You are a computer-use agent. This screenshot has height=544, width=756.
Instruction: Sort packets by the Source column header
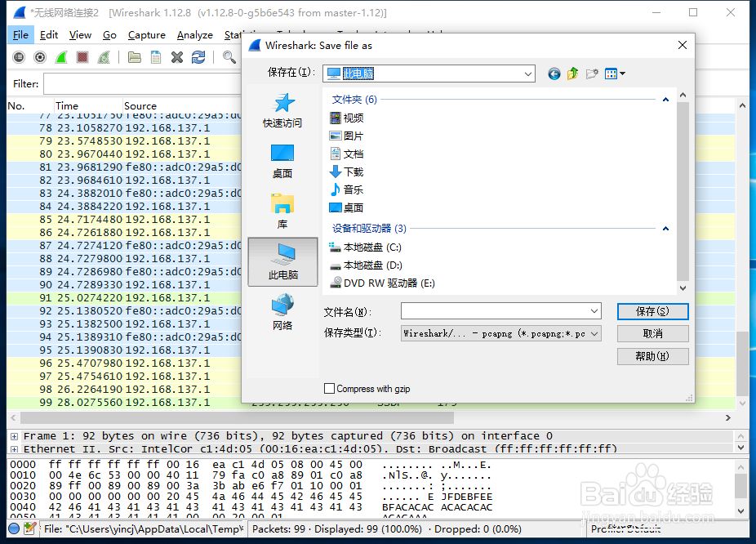[182, 105]
